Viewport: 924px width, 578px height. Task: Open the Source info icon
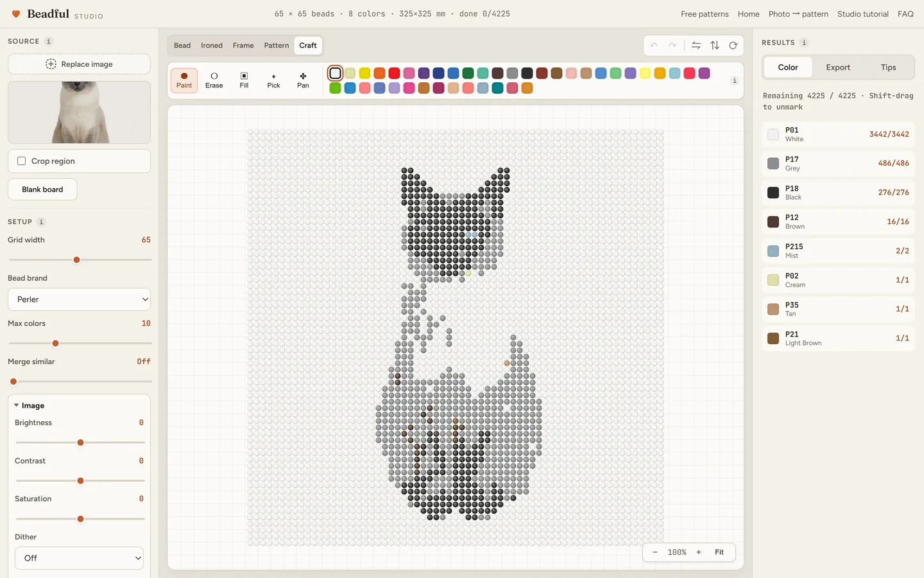click(x=49, y=41)
